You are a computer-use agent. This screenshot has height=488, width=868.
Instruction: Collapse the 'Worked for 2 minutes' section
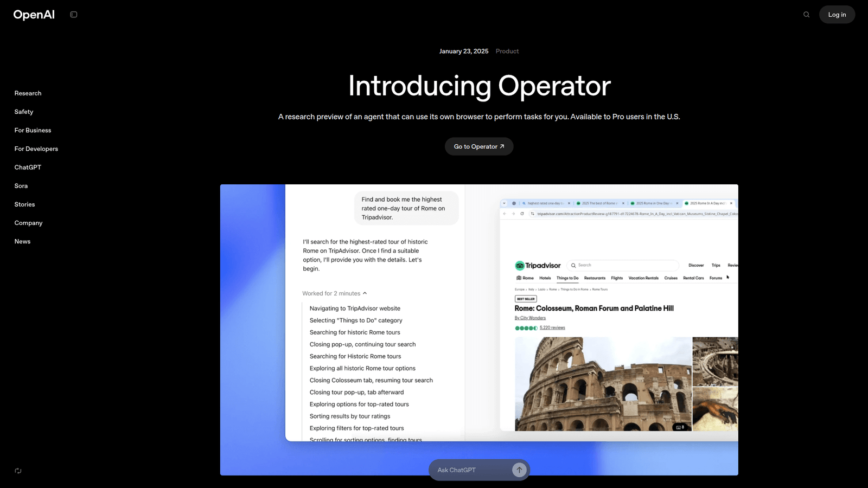coord(365,293)
